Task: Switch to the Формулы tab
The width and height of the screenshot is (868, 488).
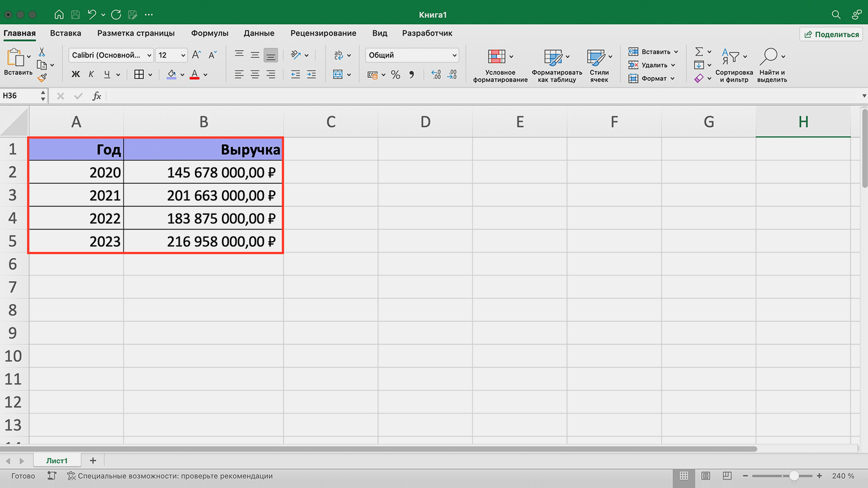Action: [210, 33]
